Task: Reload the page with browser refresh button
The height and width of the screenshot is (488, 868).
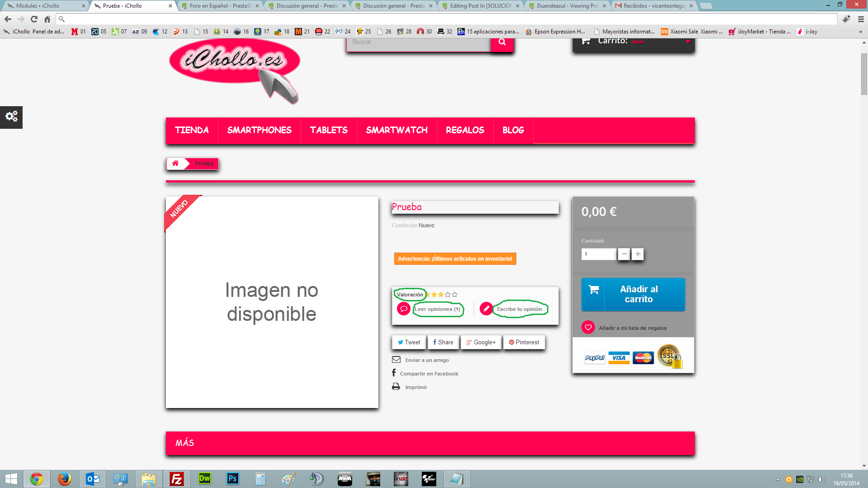Action: pyautogui.click(x=34, y=19)
